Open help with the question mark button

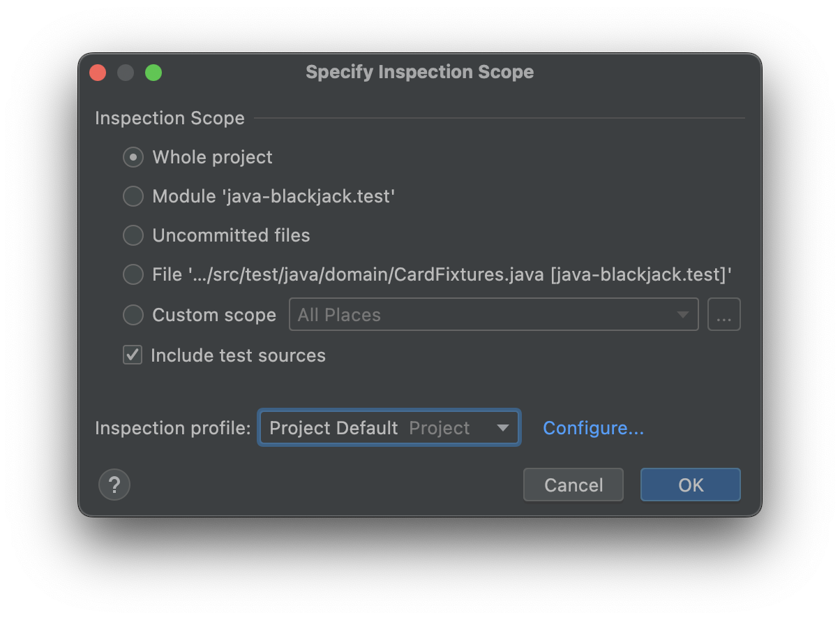coord(114,485)
